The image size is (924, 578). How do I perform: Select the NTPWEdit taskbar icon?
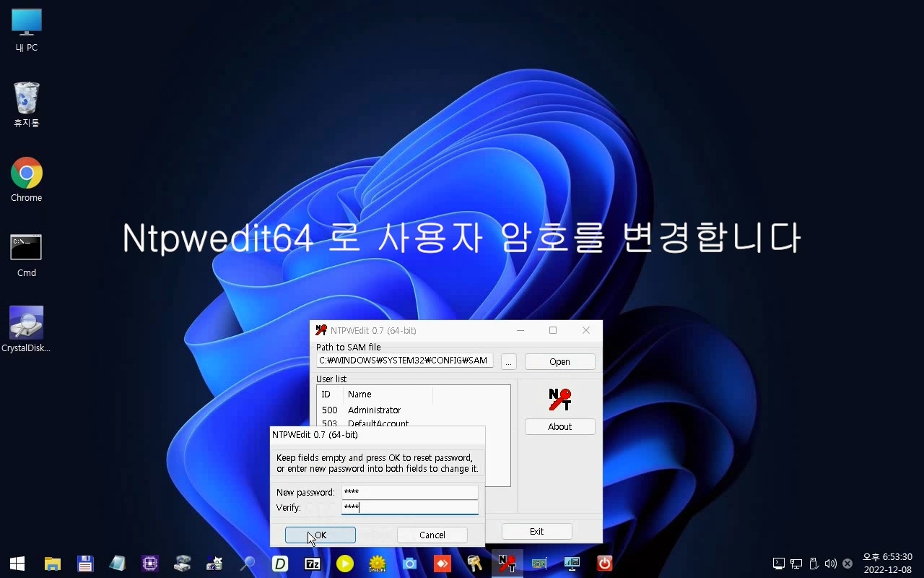click(x=507, y=564)
